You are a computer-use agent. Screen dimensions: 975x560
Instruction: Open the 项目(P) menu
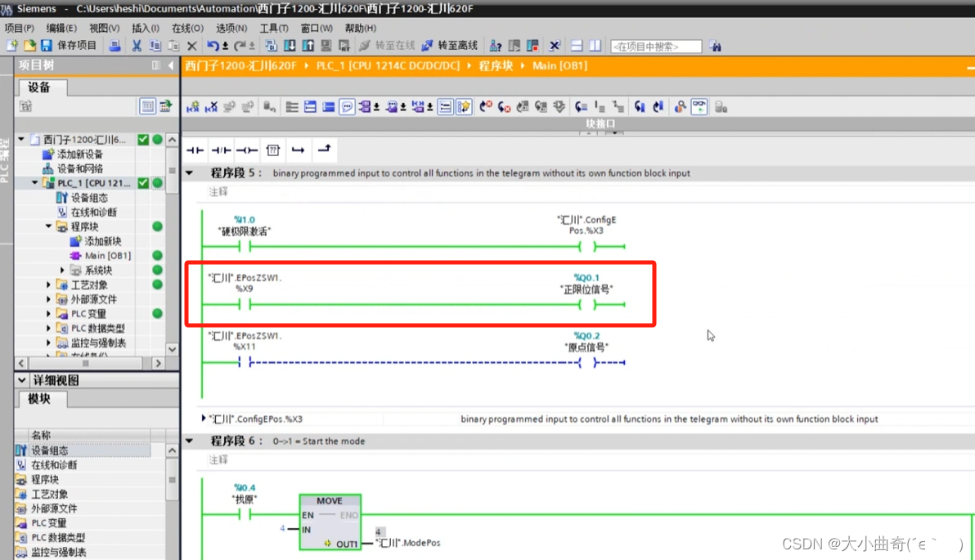[x=20, y=28]
